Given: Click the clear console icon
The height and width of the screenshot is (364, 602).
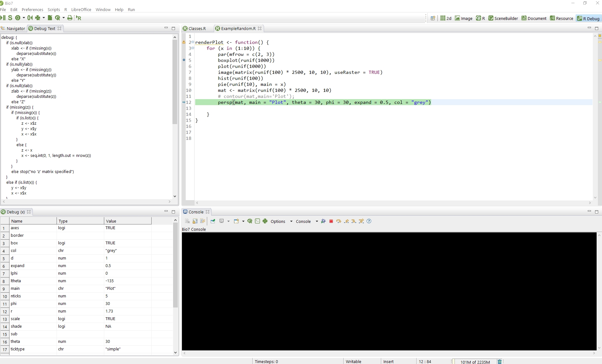Looking at the screenshot, I should 187,221.
